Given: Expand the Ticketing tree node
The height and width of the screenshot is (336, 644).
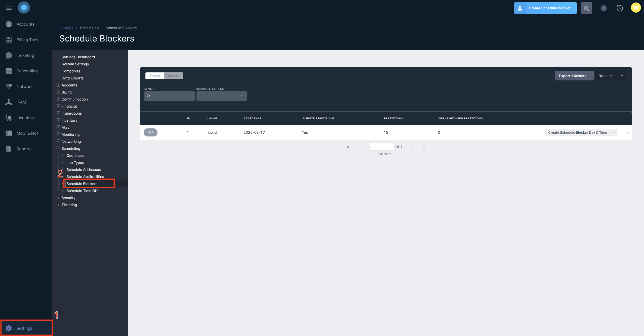Looking at the screenshot, I should (58, 205).
